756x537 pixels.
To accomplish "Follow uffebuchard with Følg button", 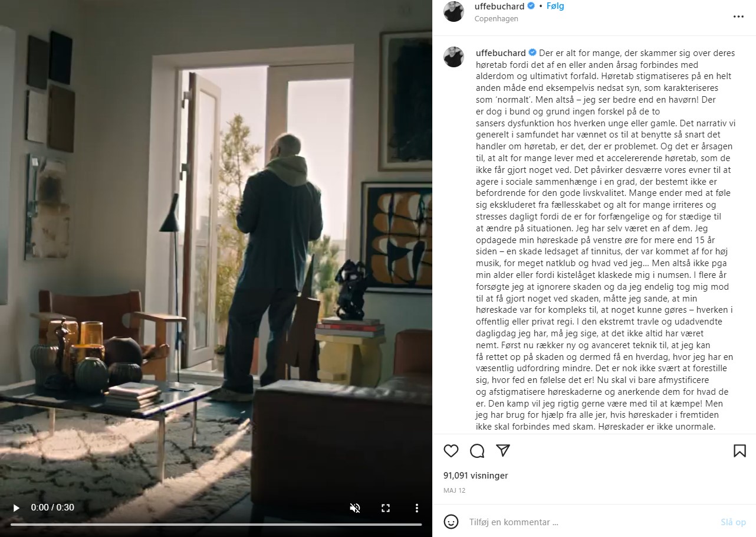I will click(x=556, y=6).
